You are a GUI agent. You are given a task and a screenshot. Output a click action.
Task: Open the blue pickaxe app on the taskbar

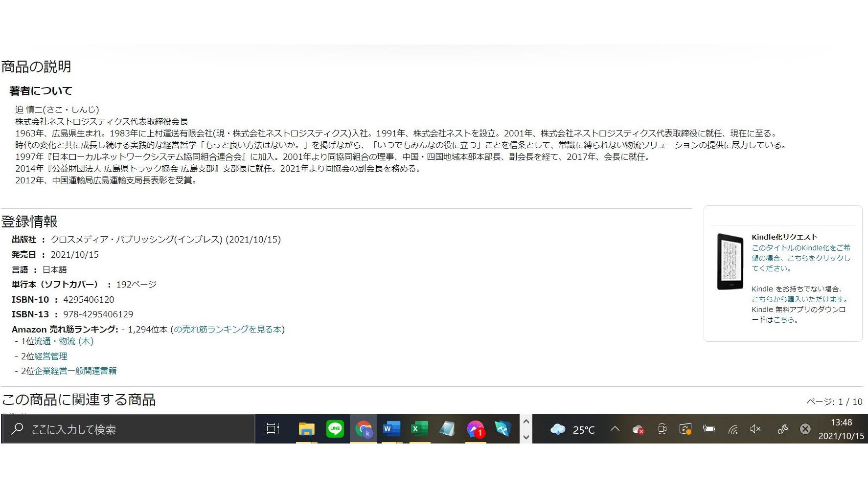click(x=503, y=429)
